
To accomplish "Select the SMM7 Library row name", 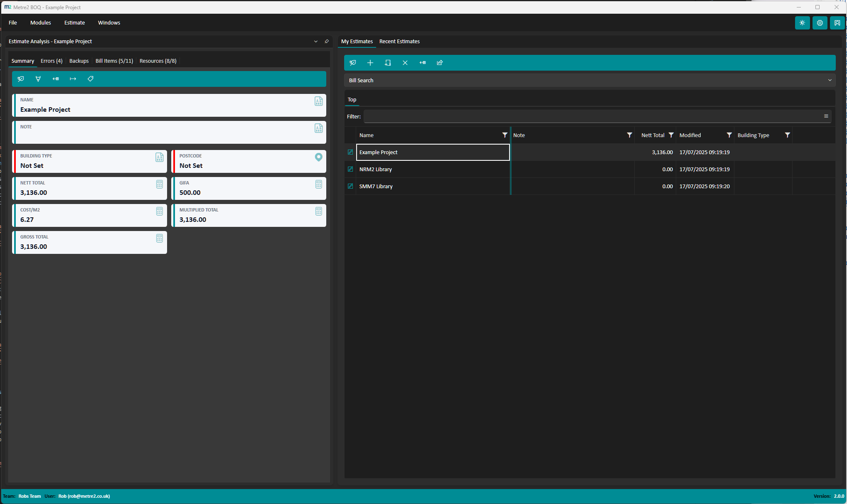I will click(x=376, y=186).
